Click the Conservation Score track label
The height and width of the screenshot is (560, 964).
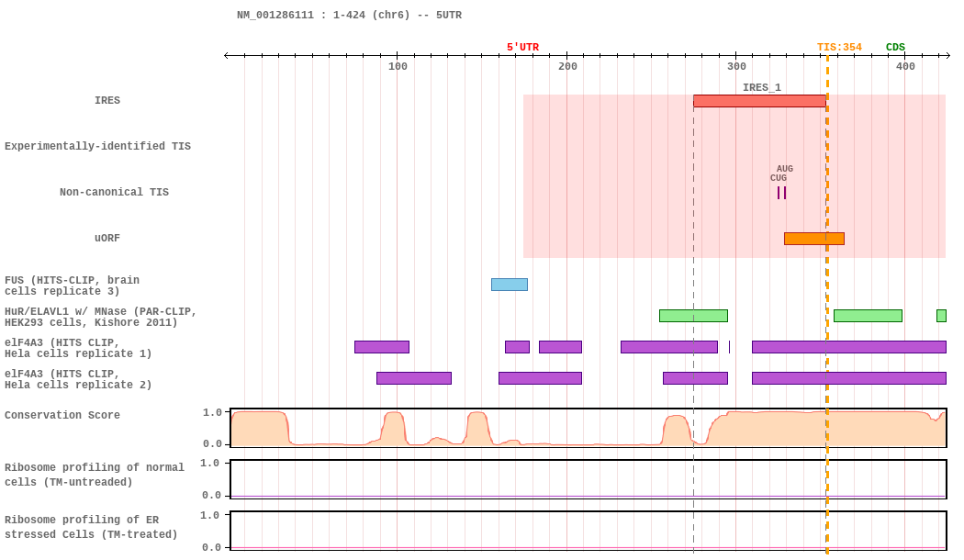[x=62, y=415]
